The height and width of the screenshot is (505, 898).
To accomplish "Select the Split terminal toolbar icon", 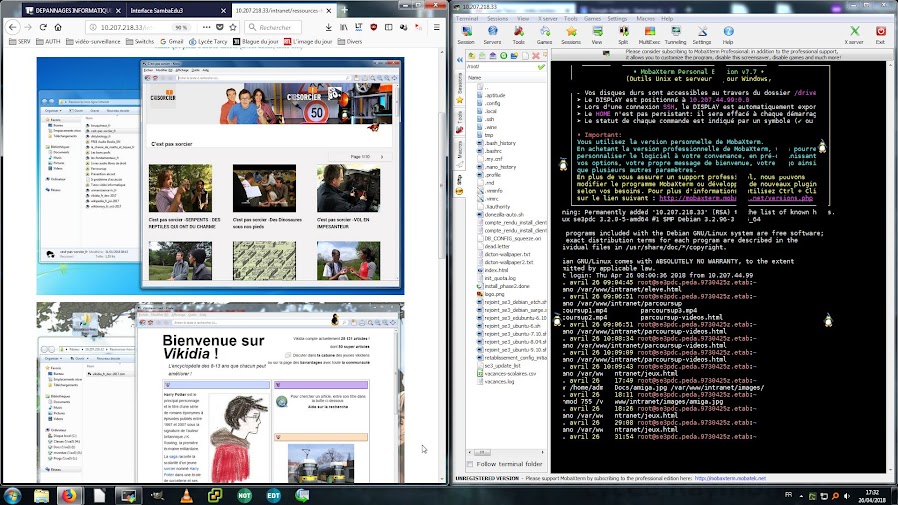I will coord(623,35).
